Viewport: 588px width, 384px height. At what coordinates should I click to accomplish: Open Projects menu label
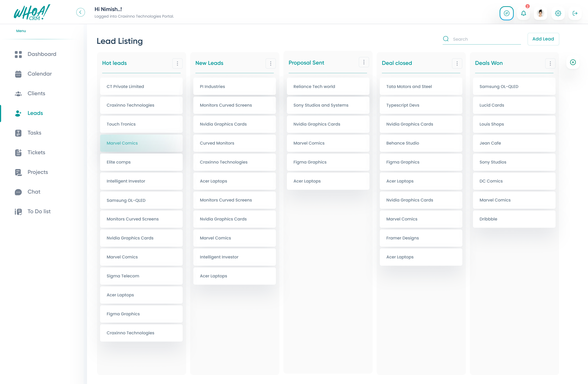pos(38,172)
